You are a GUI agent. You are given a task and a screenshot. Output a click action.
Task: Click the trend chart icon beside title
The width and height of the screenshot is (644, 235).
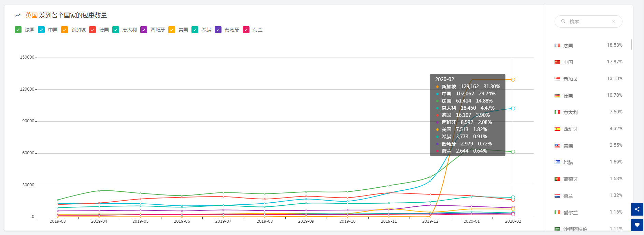click(18, 15)
